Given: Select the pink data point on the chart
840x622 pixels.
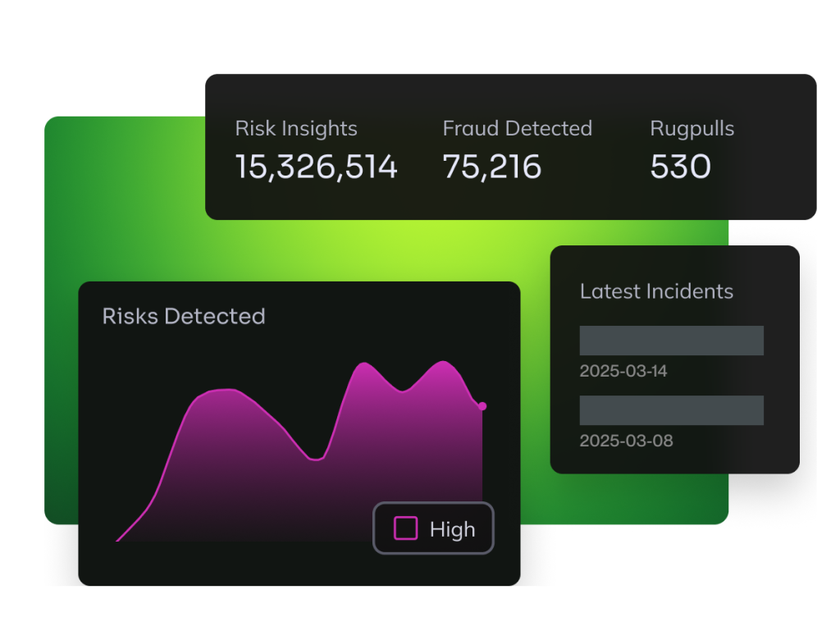Looking at the screenshot, I should (x=482, y=405).
